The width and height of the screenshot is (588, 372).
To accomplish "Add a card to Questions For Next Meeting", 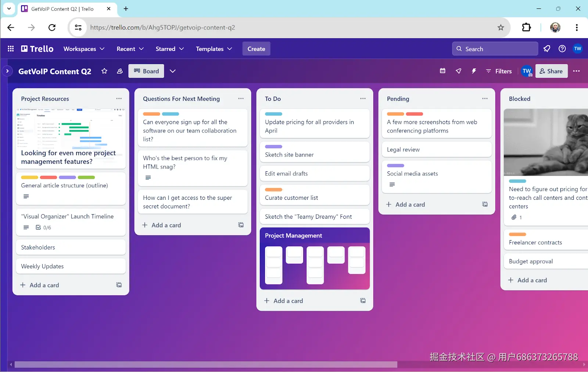I will coord(162,225).
